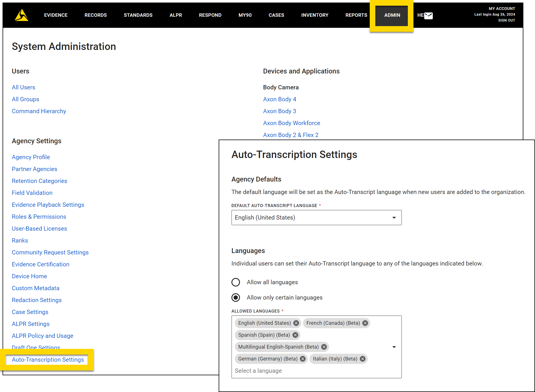Remove Italian (Italy) (Beta) language chip

[x=362, y=359]
